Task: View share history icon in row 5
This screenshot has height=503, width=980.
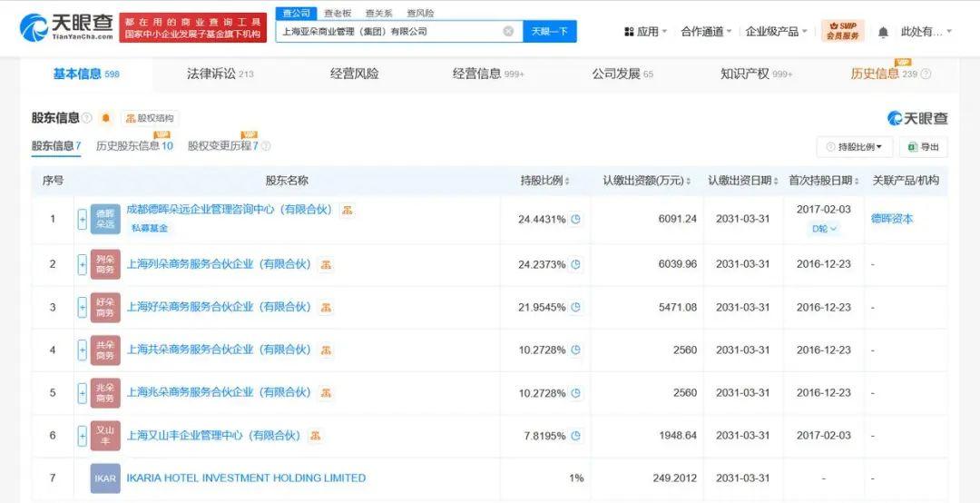Action: (x=576, y=393)
